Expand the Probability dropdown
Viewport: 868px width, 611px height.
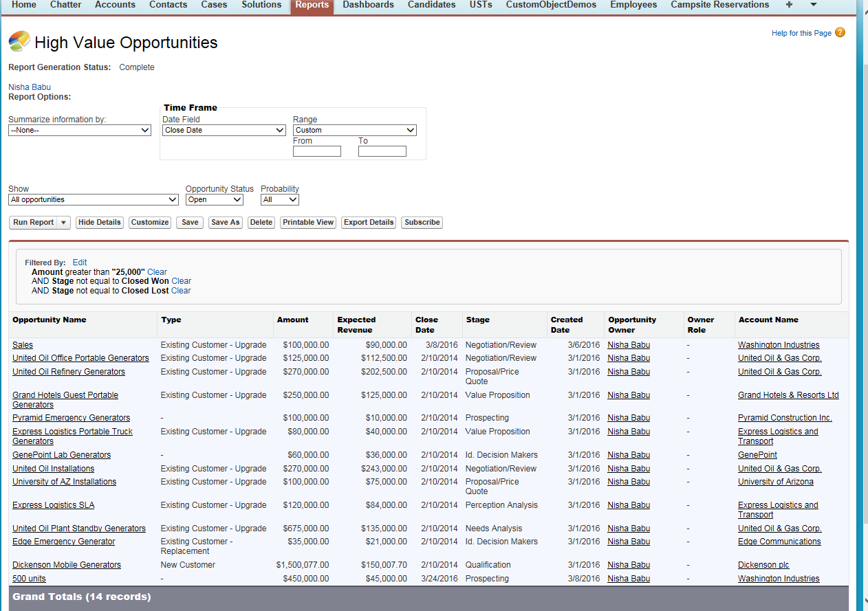[279, 200]
